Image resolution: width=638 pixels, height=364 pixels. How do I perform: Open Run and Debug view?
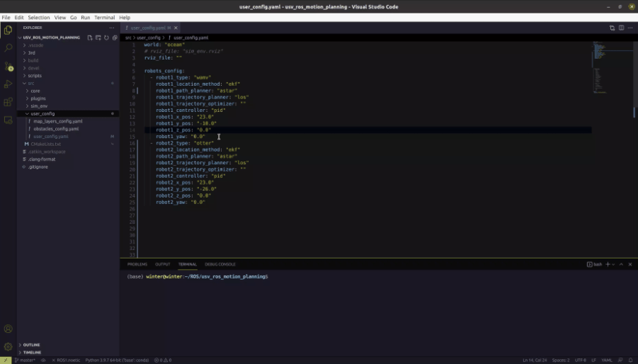click(8, 84)
